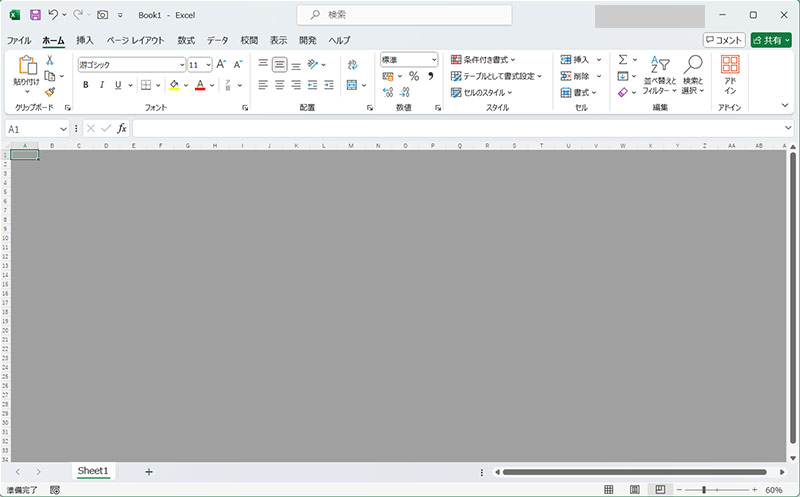Click 並べ替えとフィルター button
The height and width of the screenshot is (497, 800).
[x=660, y=75]
